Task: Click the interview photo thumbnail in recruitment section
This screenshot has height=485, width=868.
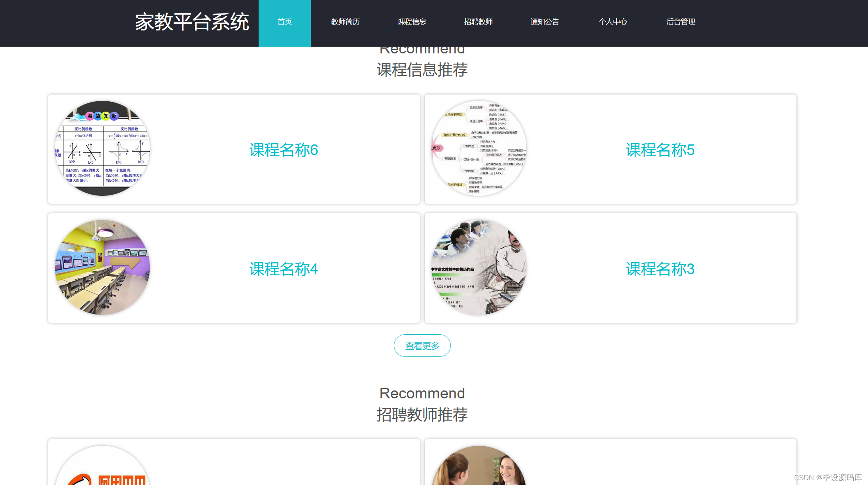Action: 479,466
